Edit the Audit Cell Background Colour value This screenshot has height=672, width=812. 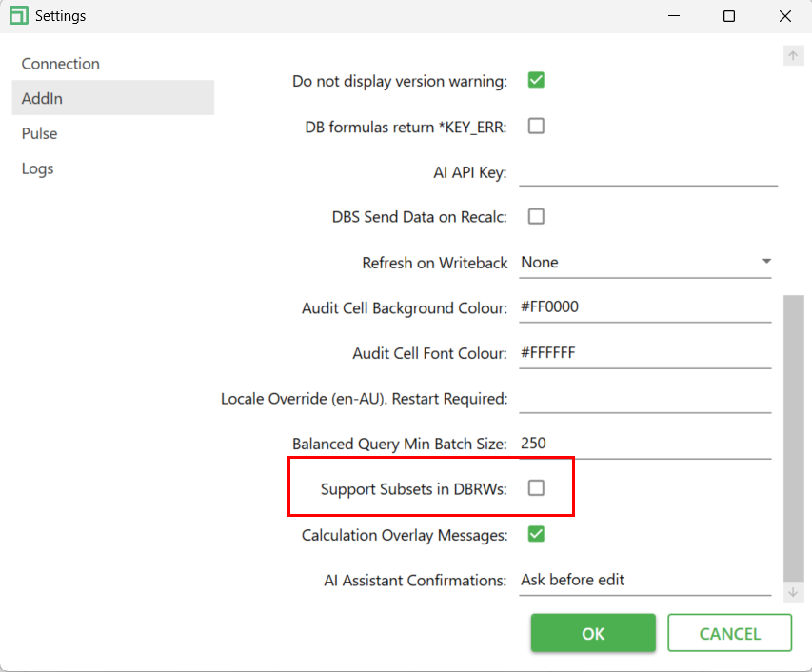point(645,307)
